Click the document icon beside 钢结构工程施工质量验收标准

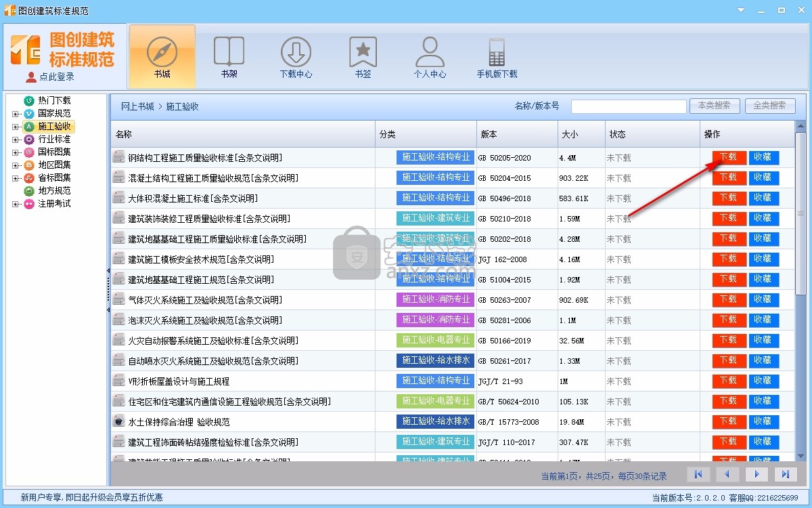[x=119, y=157]
